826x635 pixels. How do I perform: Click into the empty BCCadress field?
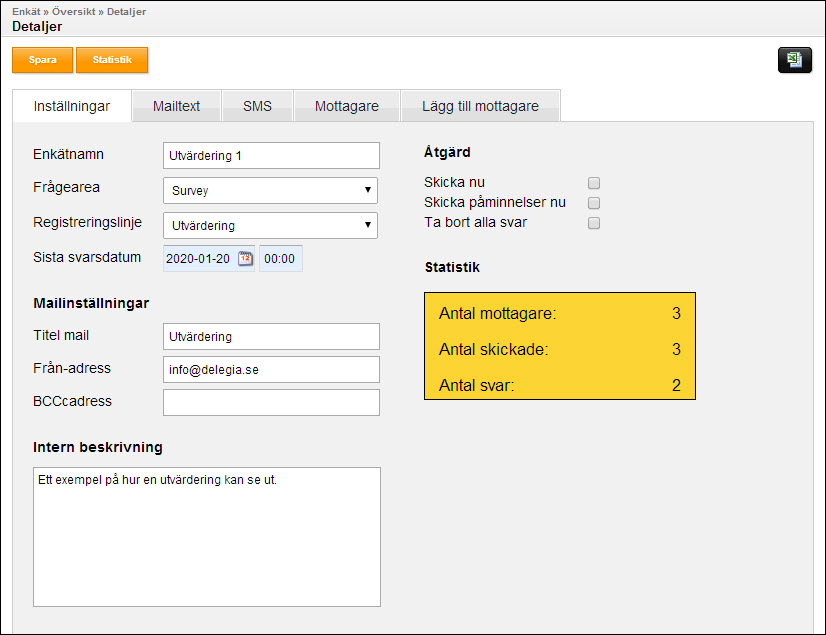pos(271,403)
